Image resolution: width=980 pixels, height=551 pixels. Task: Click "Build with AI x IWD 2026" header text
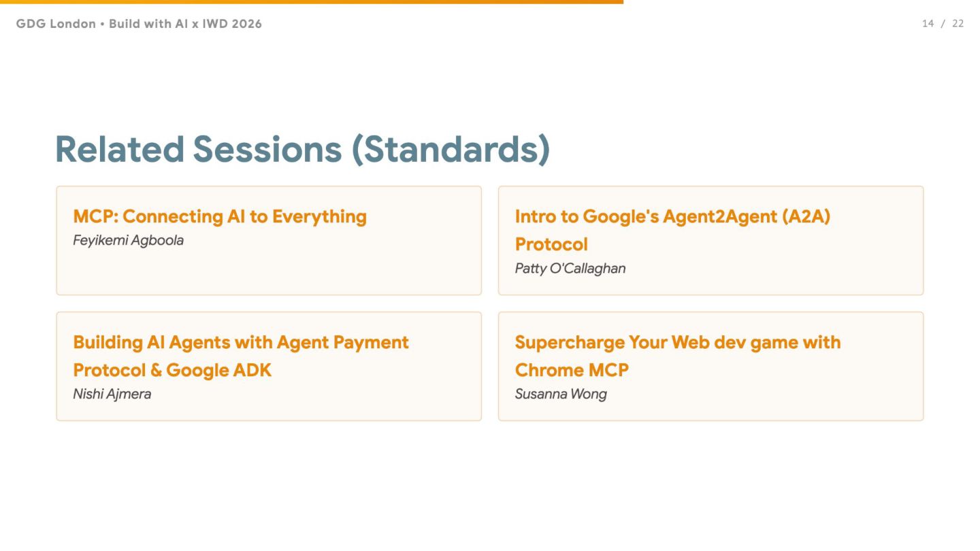tap(185, 24)
